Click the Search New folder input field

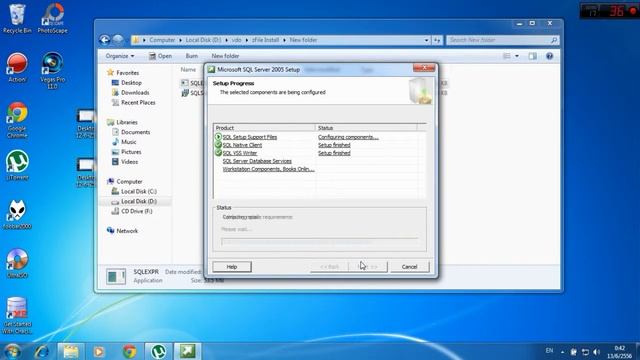[x=498, y=40]
